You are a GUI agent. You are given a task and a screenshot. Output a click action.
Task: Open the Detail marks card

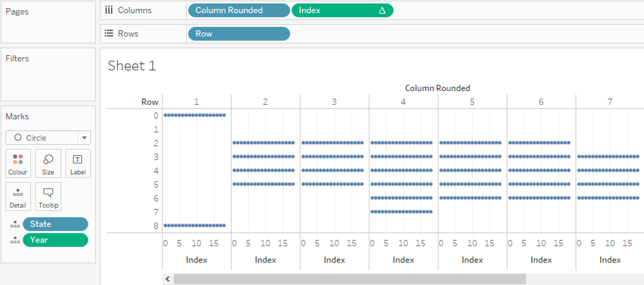pos(18,196)
